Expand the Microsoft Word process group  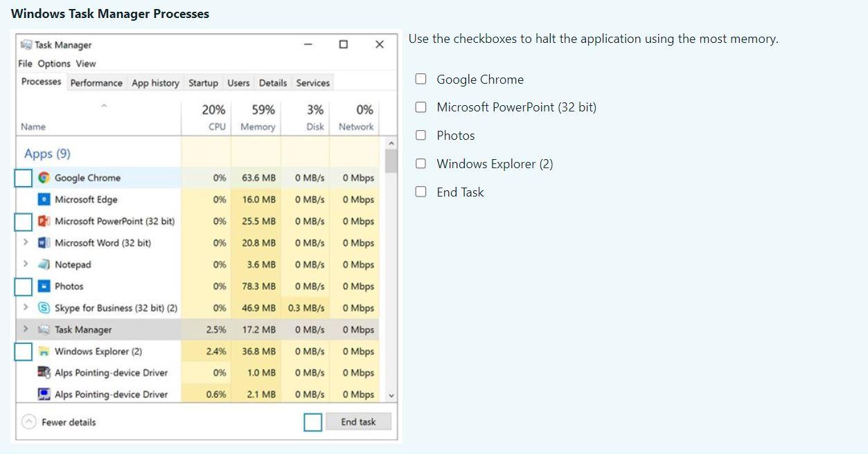coord(26,242)
